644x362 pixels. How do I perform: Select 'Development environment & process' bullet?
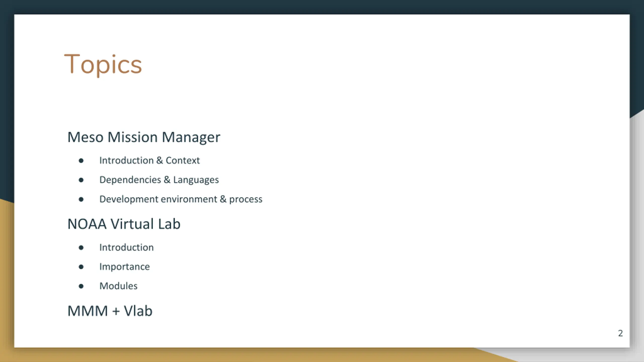coord(181,199)
